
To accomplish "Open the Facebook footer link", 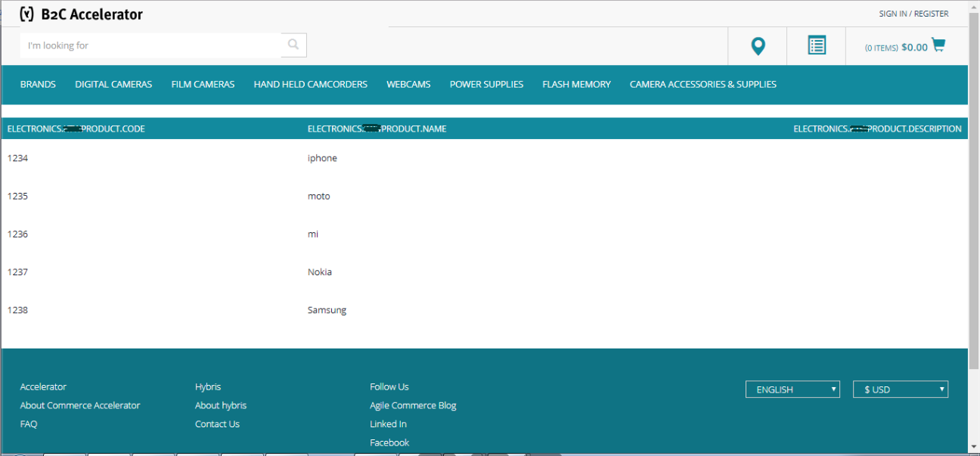I will [x=389, y=442].
